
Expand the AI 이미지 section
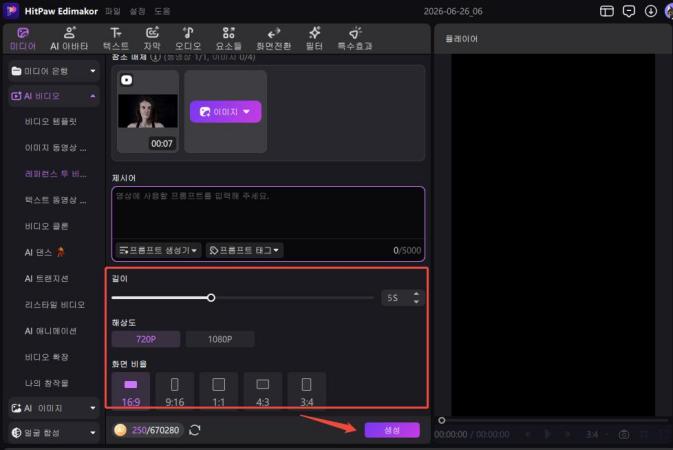(x=54, y=408)
